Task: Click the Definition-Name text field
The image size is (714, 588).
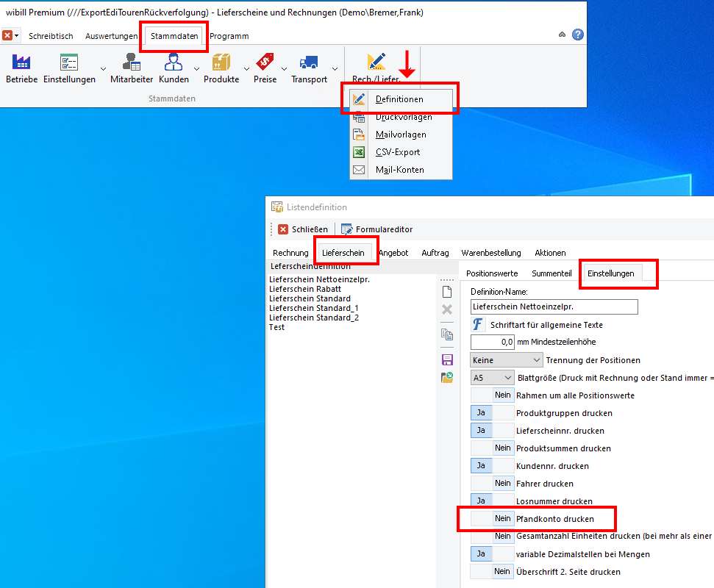Action: click(554, 306)
